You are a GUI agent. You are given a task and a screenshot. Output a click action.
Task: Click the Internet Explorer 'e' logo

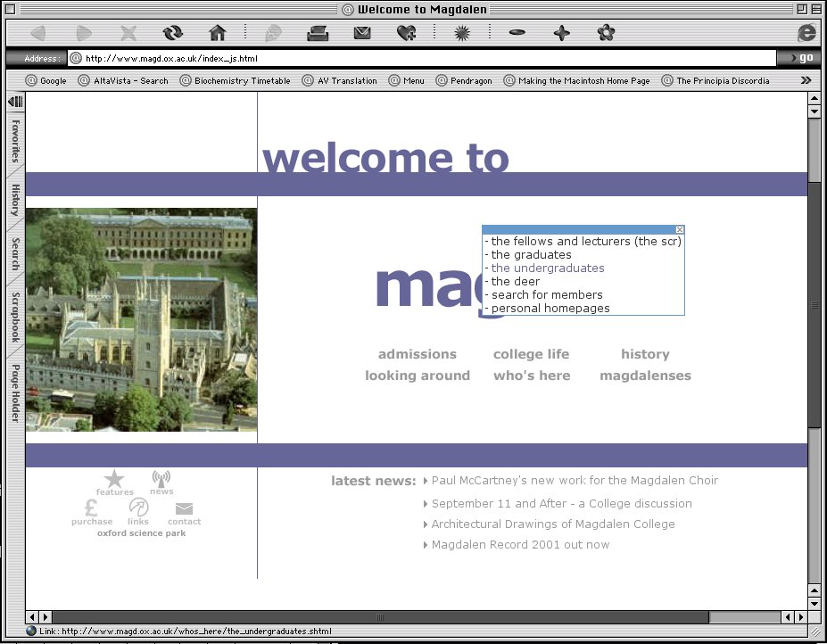(807, 33)
